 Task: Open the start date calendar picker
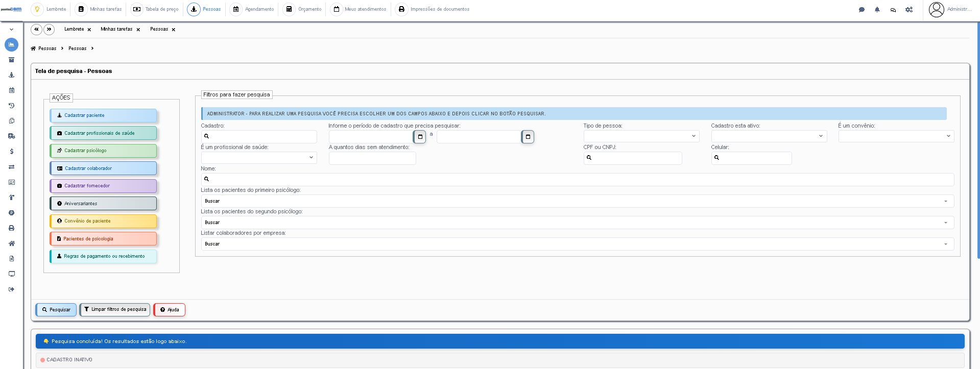pyautogui.click(x=420, y=137)
